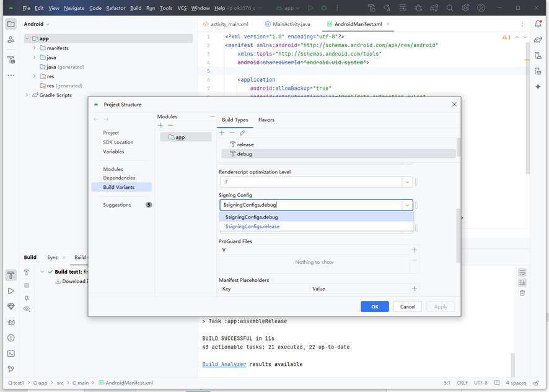Screen dimensions: 549x392
Task: Click OK in the Project Structure dialog
Action: pos(375,307)
